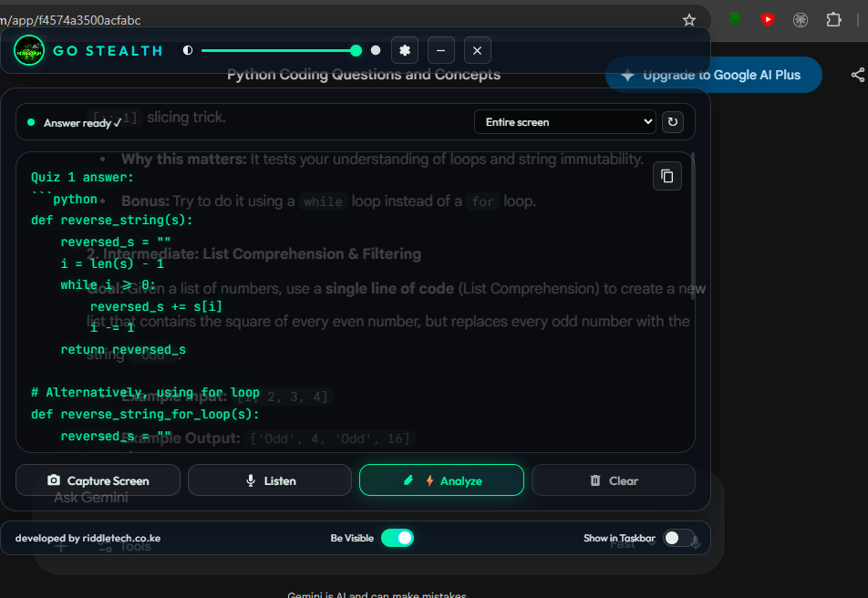Click the 'return reversed_s' code line
This screenshot has width=868, height=598.
click(123, 350)
